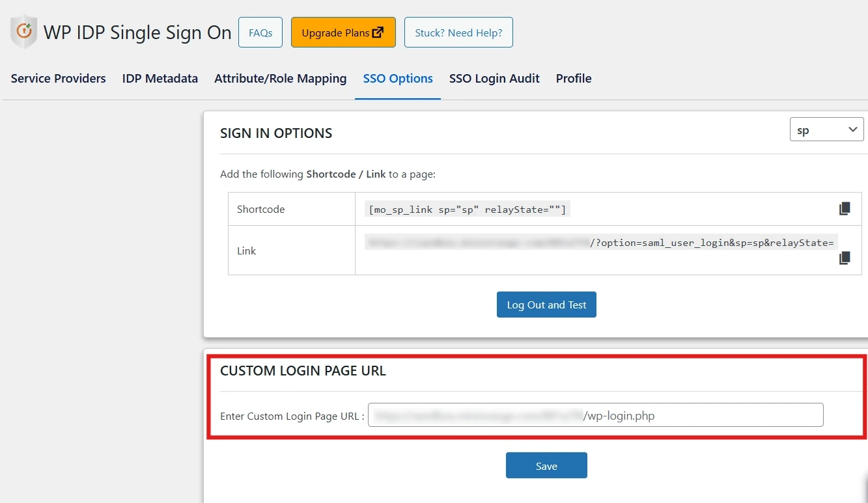Save the custom login page URL

(546, 465)
